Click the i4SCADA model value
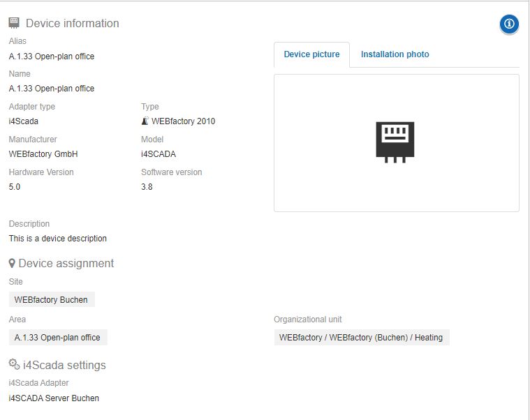The image size is (530, 420). point(158,154)
